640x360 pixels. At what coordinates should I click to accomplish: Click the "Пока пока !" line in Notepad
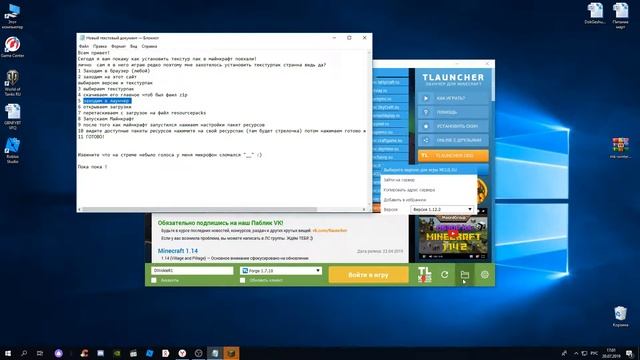point(92,167)
